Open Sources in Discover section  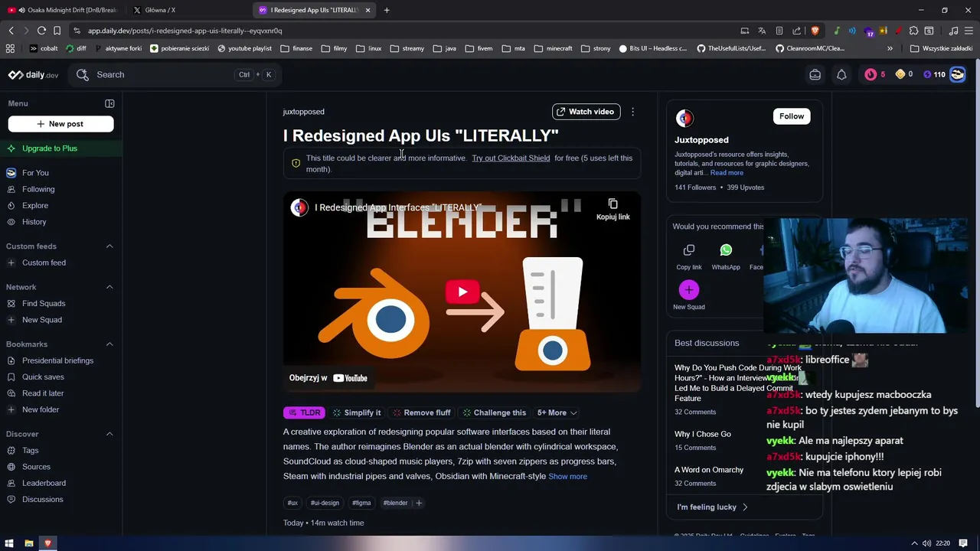36,467
